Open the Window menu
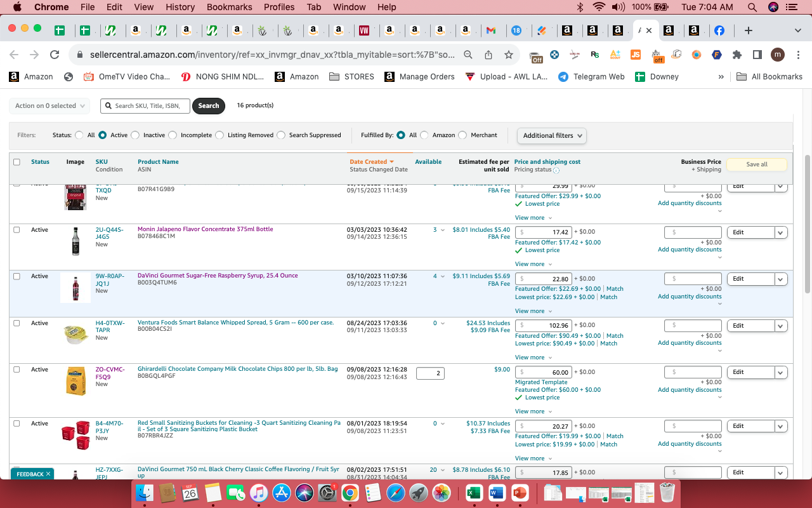The height and width of the screenshot is (508, 812). (x=350, y=7)
